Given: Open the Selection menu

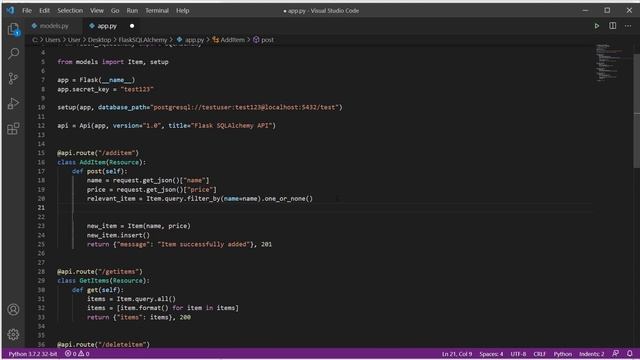Looking at the screenshot, I should (70, 11).
